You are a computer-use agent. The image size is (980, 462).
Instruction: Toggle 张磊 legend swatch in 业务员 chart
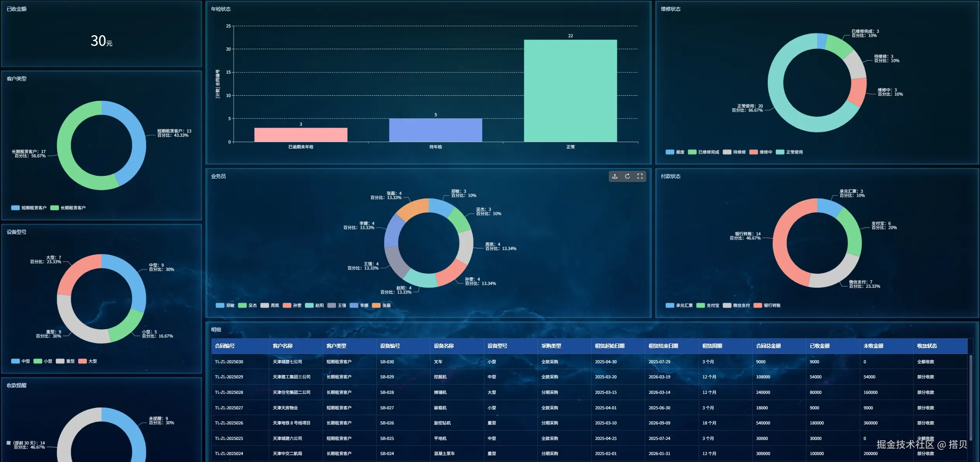pos(376,306)
